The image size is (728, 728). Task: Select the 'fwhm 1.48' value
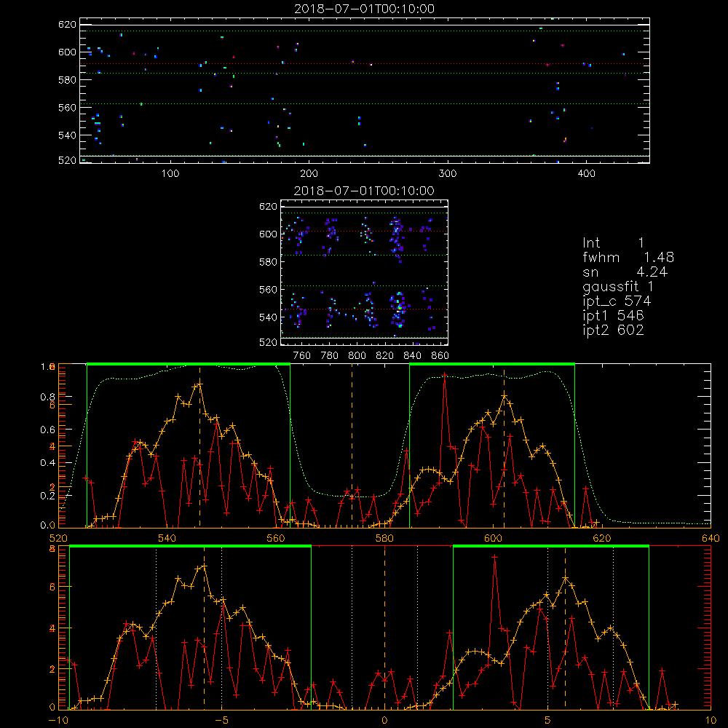coord(628,257)
